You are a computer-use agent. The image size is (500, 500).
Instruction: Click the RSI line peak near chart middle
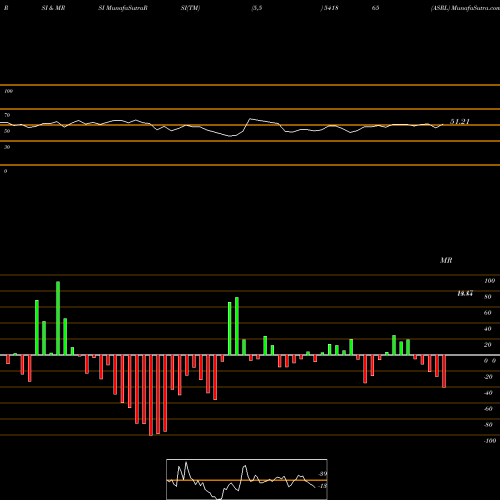[251, 119]
